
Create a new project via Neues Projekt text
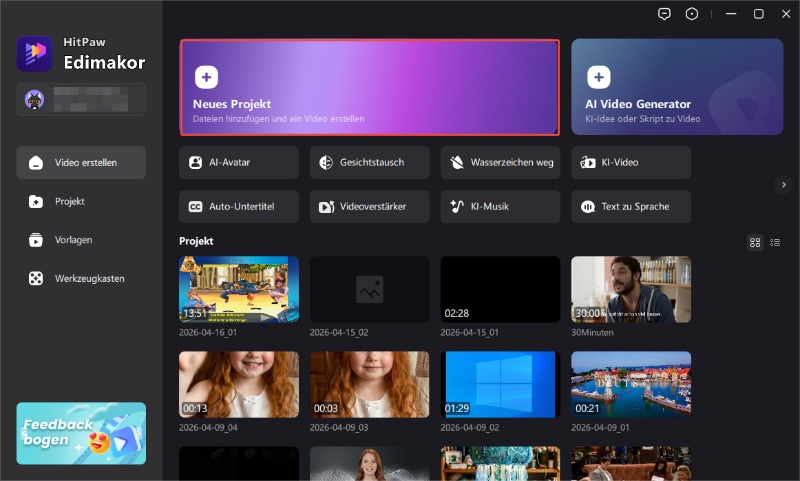click(232, 104)
